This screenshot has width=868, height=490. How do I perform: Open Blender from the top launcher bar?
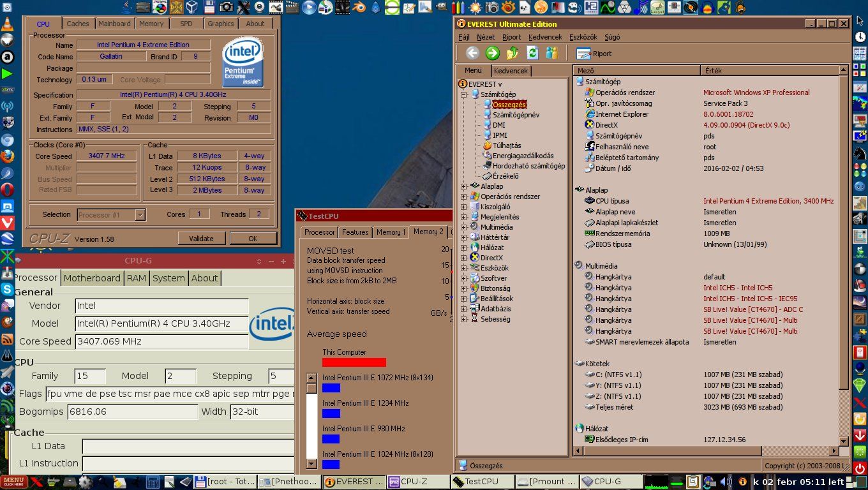(x=359, y=7)
